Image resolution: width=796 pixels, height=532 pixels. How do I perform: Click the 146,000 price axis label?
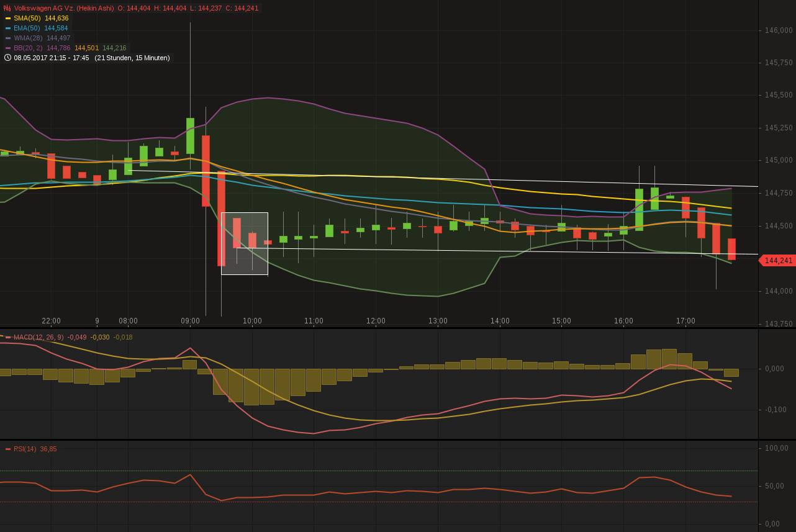(x=779, y=30)
